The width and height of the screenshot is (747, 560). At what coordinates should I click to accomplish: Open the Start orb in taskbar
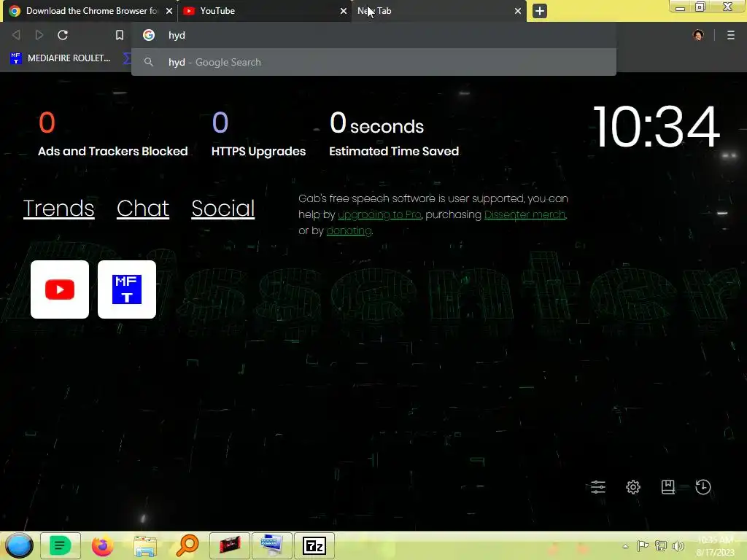pyautogui.click(x=19, y=545)
